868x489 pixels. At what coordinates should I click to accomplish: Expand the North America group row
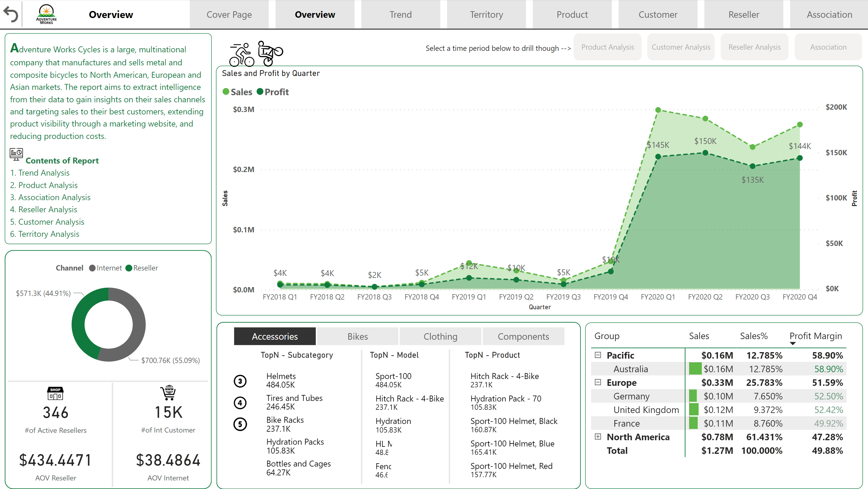(x=598, y=436)
